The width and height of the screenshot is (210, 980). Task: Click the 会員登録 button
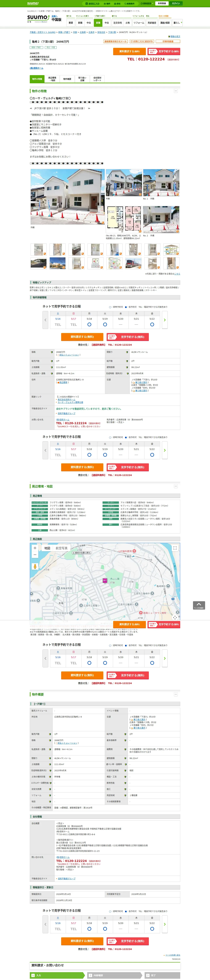point(162,3)
